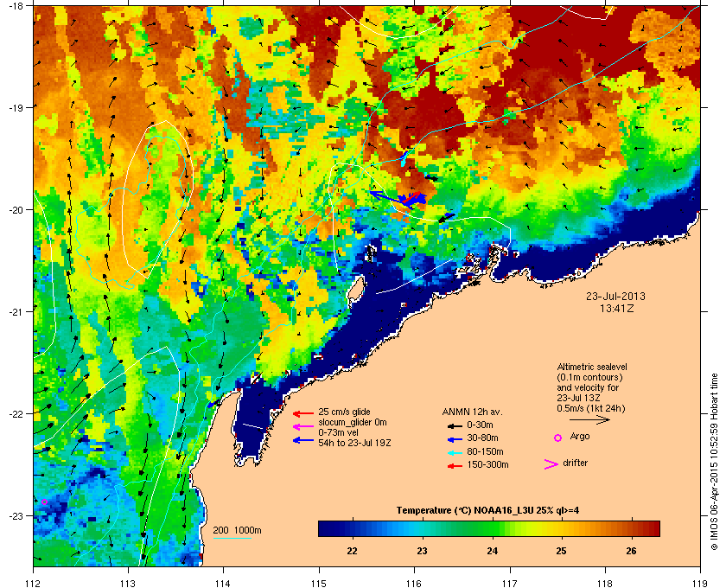Click the black 0.5m/s velocity scale arrow
Image resolution: width=726 pixels, height=588 pixels.
point(589,420)
